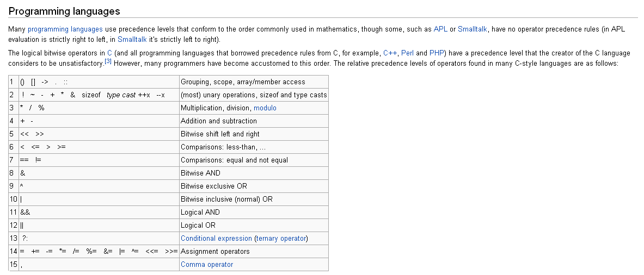Click the "Addition and subtraction" cell
Viewport: 644px width, 275px height.
click(219, 121)
